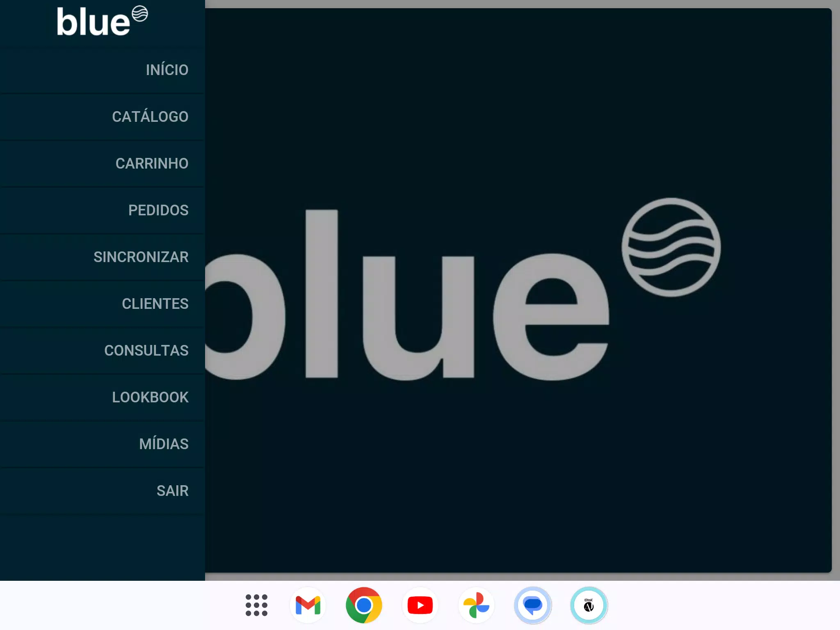Launch Gmail from the taskbar
Screen dimensions: 840x630
point(308,605)
